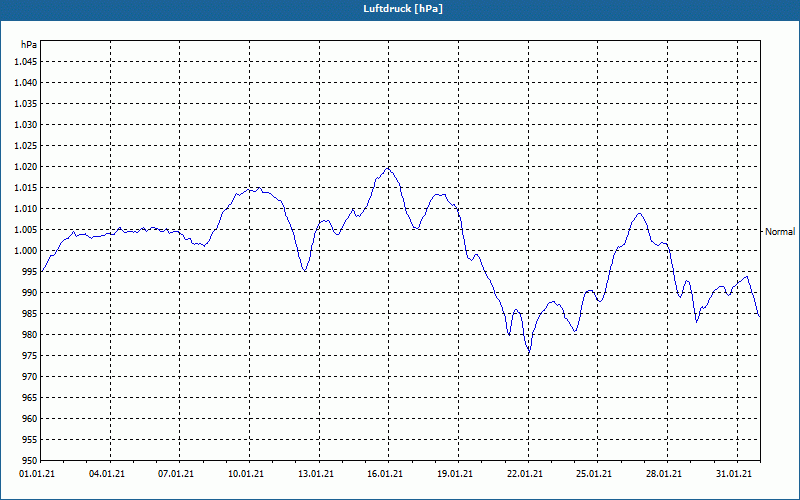Click the 'hPa' unit label on the axis
The width and height of the screenshot is (800, 500).
(x=29, y=45)
